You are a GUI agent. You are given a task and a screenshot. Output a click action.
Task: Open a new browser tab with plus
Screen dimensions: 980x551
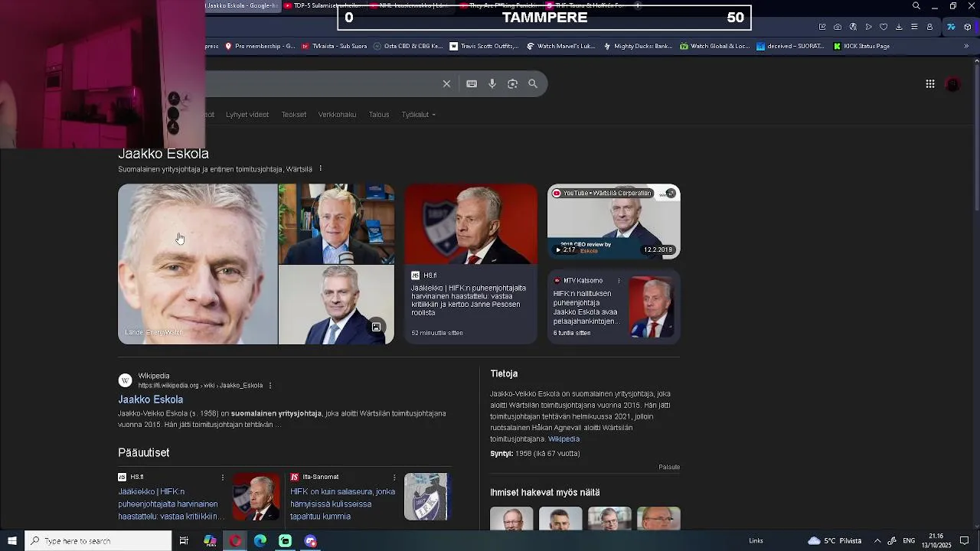[638, 5]
